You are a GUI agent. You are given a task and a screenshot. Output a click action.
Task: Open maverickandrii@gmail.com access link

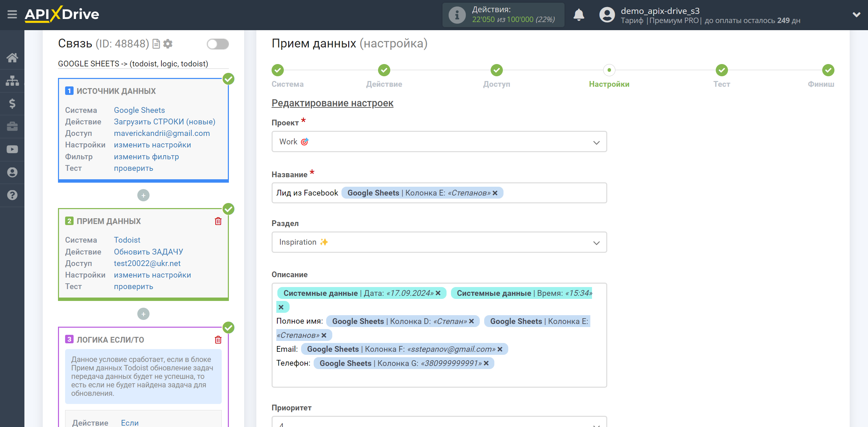[162, 133]
